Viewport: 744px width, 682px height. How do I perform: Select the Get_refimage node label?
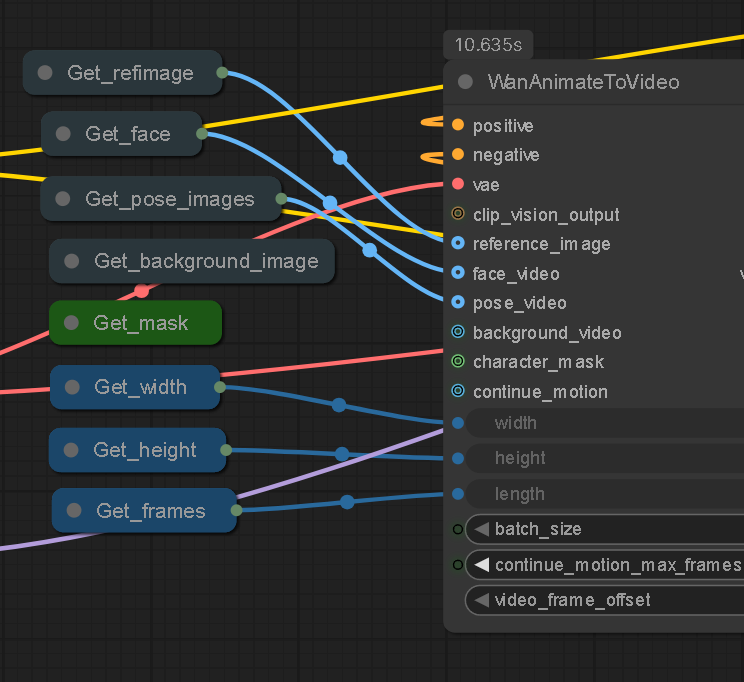coord(130,73)
